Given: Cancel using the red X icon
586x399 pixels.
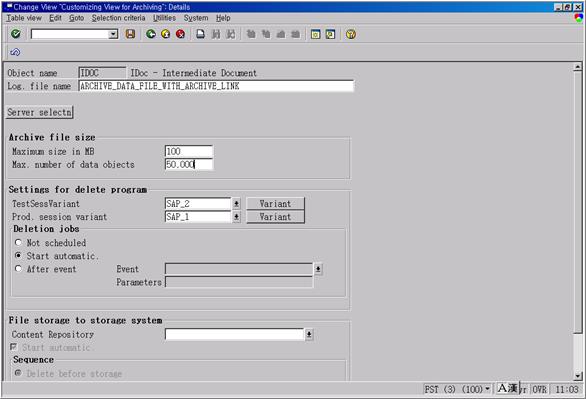Looking at the screenshot, I should 181,34.
